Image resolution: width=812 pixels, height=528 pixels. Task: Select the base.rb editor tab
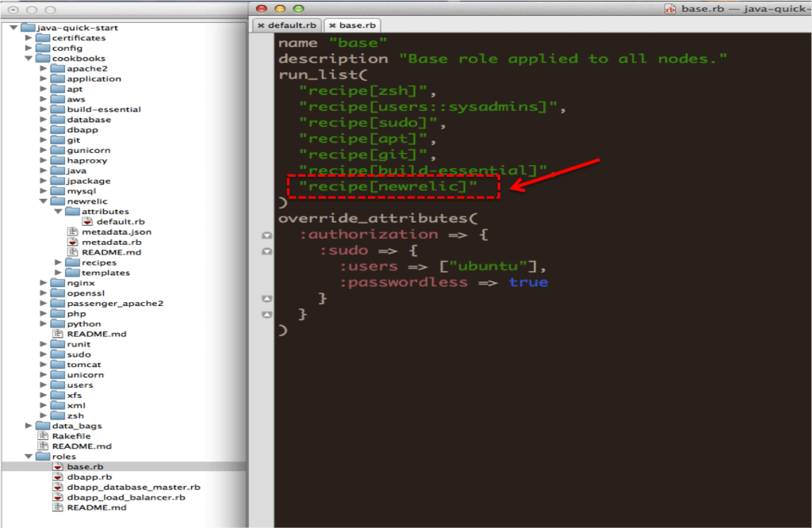[x=357, y=25]
